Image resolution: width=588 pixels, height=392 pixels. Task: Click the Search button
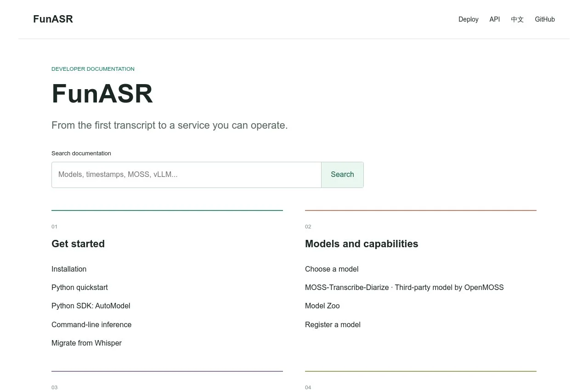(x=342, y=175)
